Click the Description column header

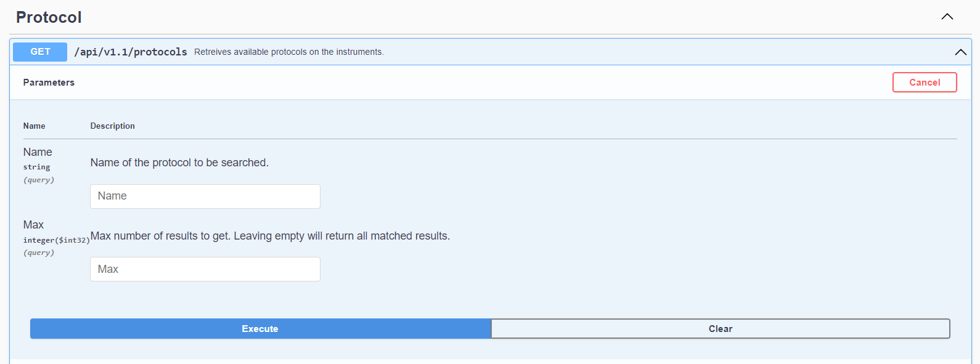112,126
